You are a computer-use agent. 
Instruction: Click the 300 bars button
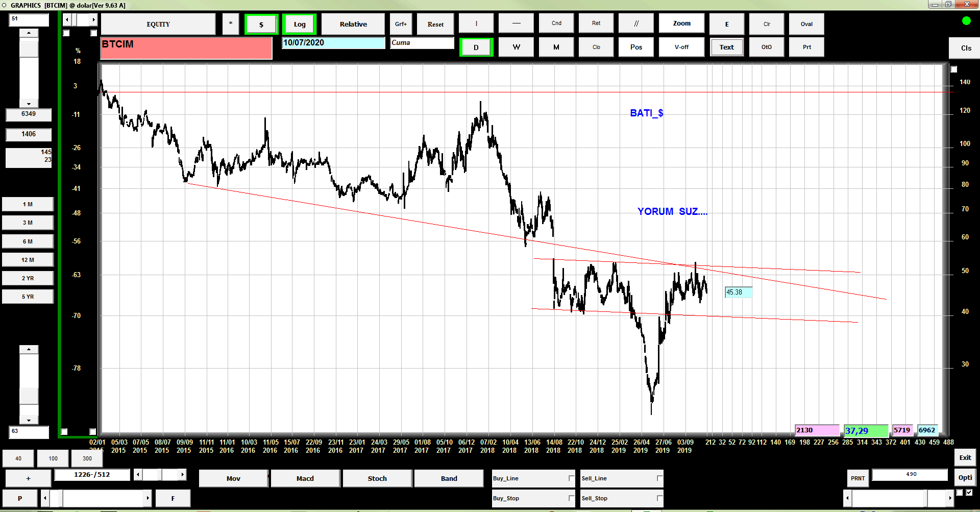pos(87,458)
